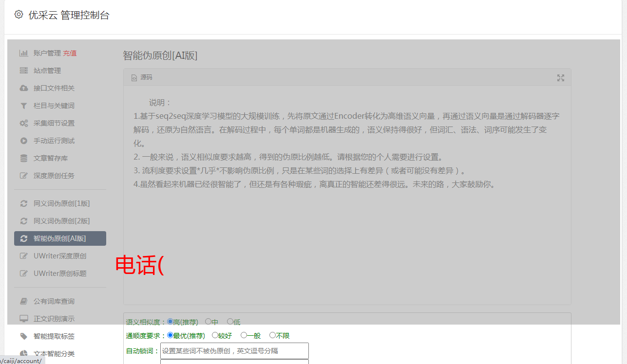Click the database icon for 文章暂存库

[23, 158]
